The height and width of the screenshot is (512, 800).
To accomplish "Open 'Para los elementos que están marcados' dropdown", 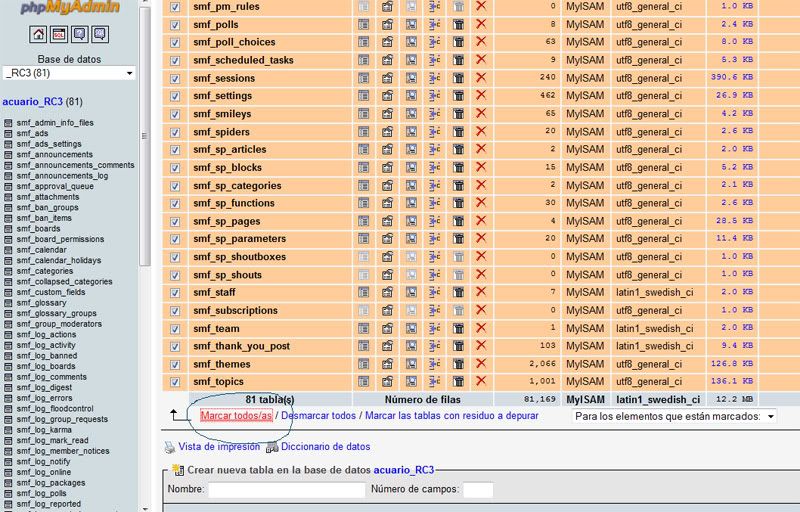I will (673, 416).
